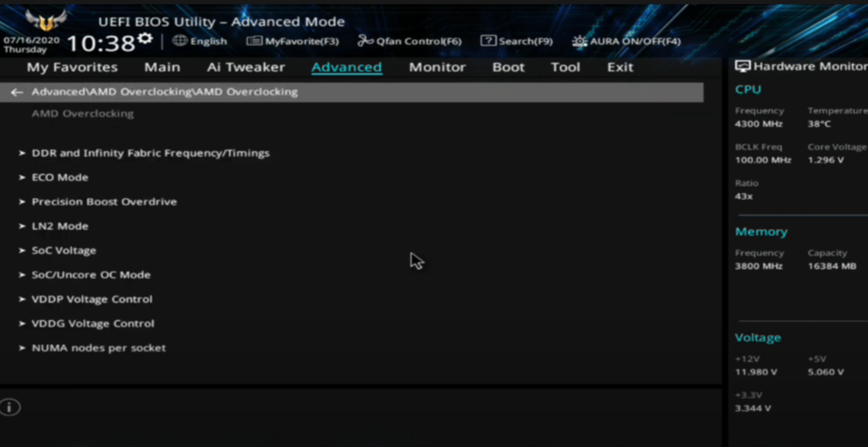Click +3.3V reading 3.344 V
The width and height of the screenshot is (868, 447).
753,408
